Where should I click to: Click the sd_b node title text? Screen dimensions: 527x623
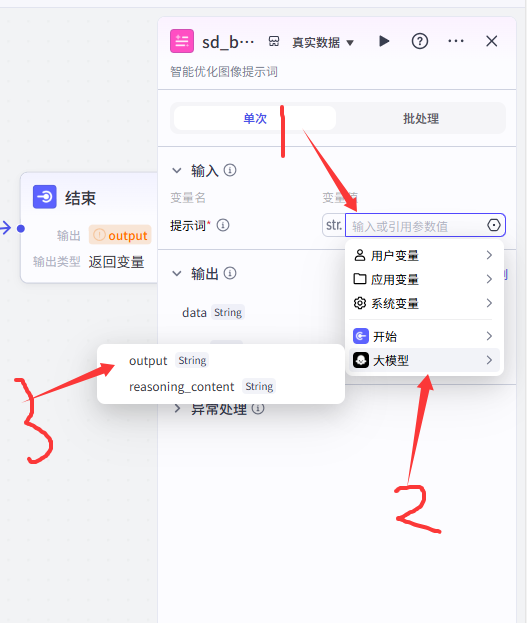tap(228, 42)
